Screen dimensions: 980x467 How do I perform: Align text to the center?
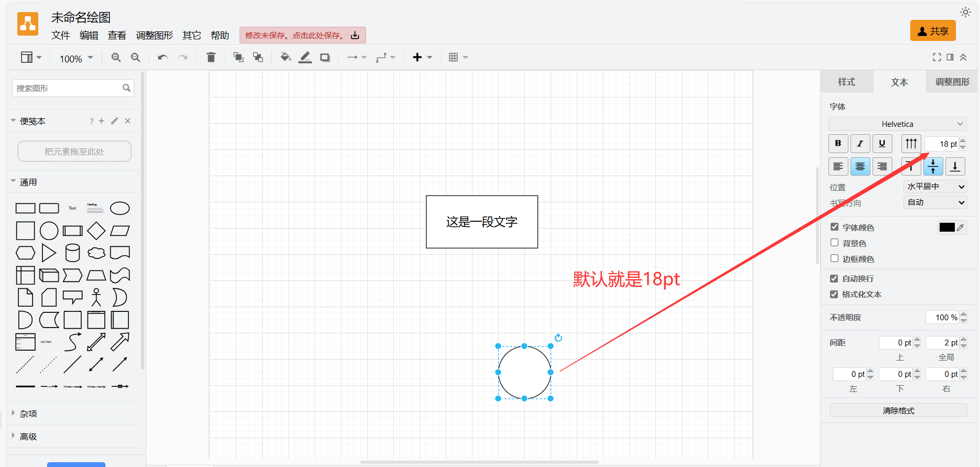tap(860, 167)
